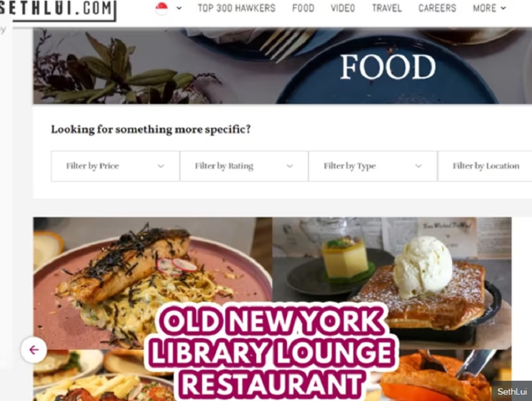Open the salmon pasta dish photo
The height and width of the screenshot is (401, 532).
153,283
